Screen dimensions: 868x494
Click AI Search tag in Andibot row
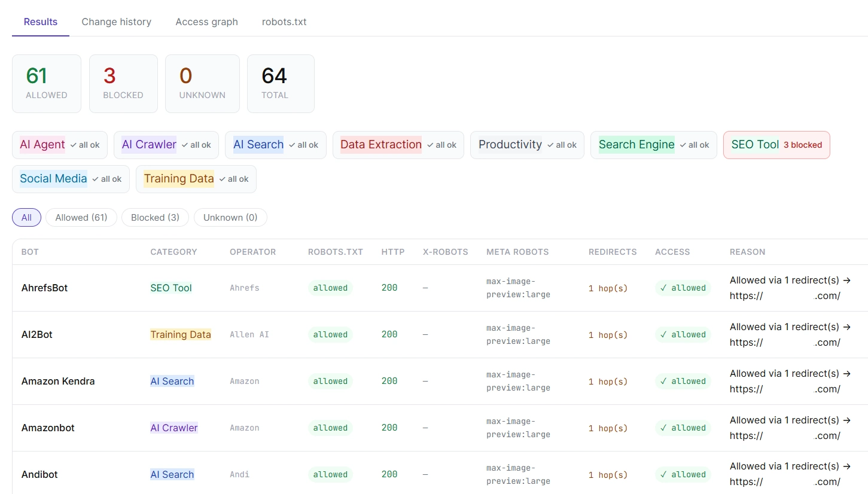(x=172, y=474)
